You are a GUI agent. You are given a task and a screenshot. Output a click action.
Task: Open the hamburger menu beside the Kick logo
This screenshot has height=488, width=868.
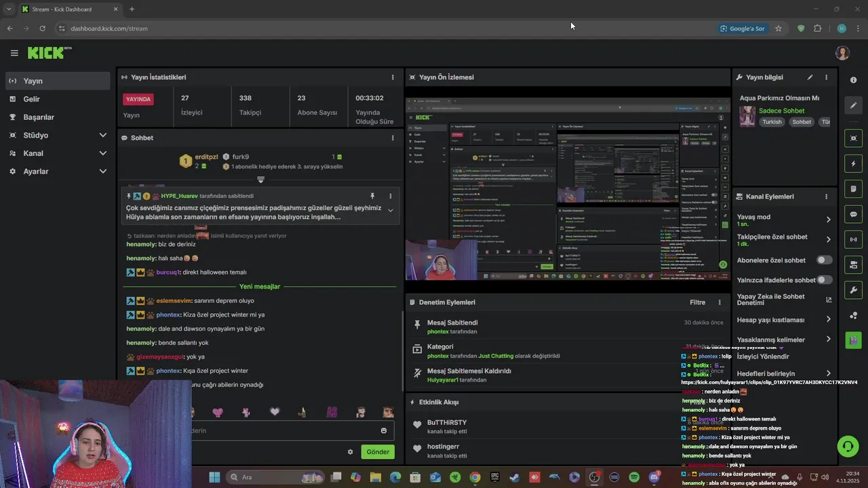point(14,53)
